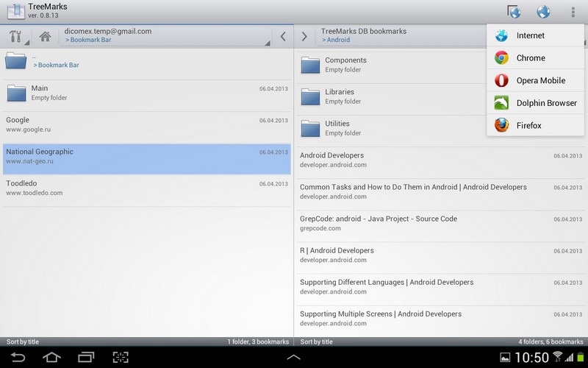
Task: Choose Firefox from the browser list
Action: click(x=536, y=125)
